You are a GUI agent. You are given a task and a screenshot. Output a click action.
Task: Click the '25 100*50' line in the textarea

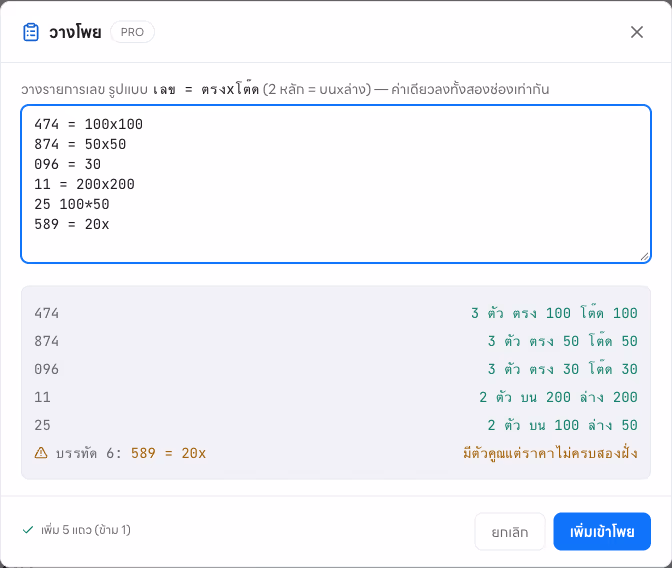click(72, 204)
